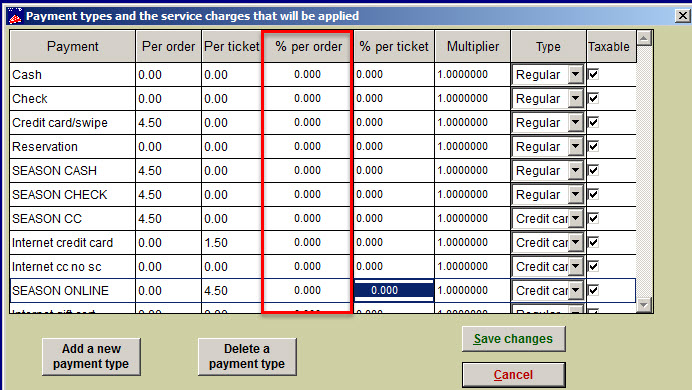Viewport: 692px width, 390px height.
Task: Open Type dropdown for Check
Action: 575,98
